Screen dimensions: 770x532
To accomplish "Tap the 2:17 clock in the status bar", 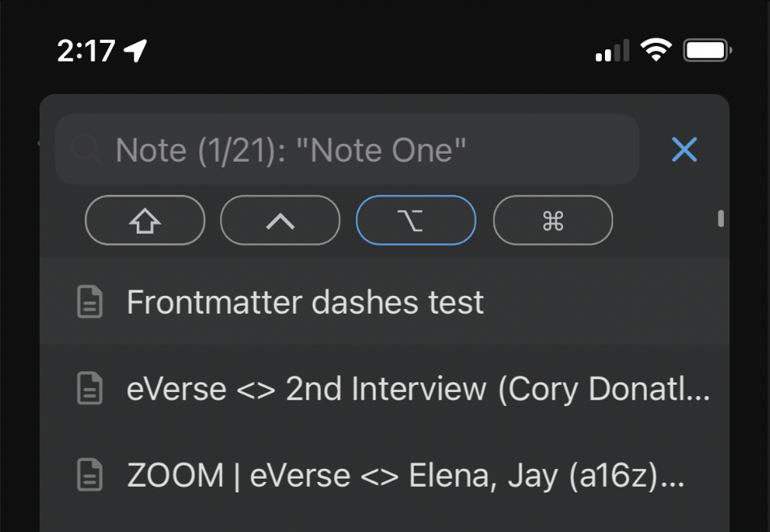I will [x=87, y=49].
